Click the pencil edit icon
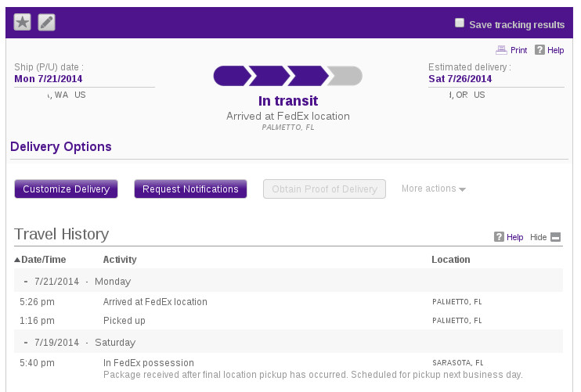Screen dimensions: 581x392 (x=47, y=23)
